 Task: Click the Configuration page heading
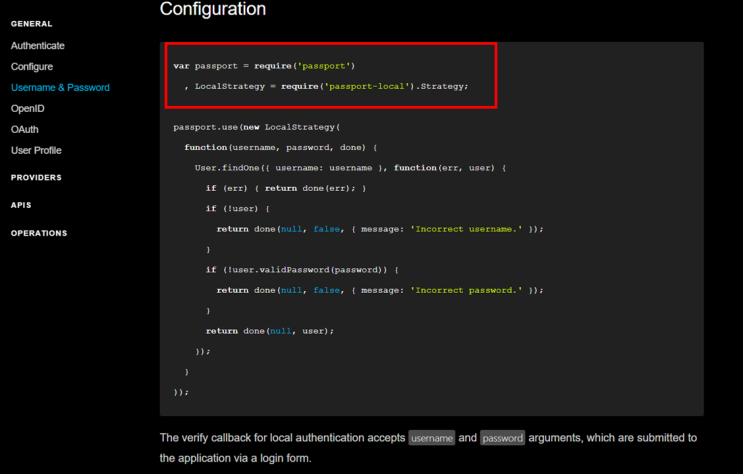pos(213,9)
